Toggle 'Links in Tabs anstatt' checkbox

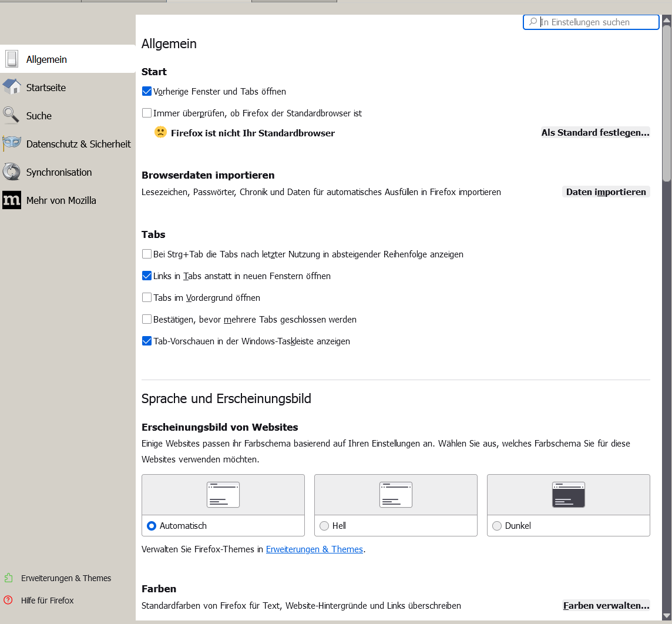147,276
